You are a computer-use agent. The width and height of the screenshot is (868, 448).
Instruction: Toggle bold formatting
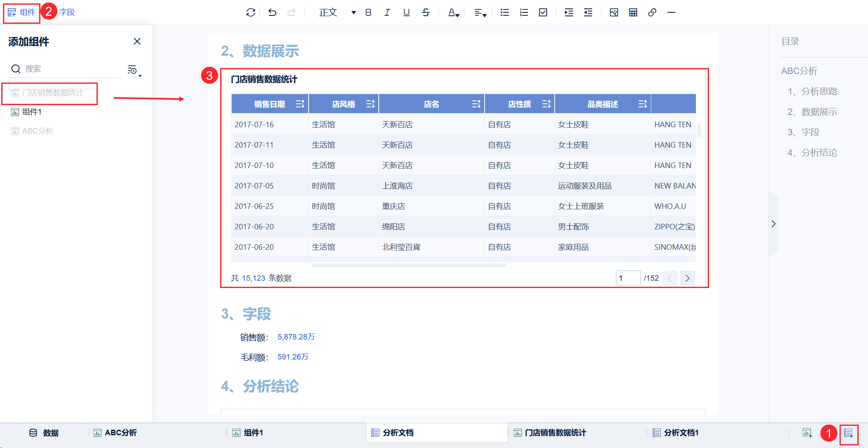368,12
